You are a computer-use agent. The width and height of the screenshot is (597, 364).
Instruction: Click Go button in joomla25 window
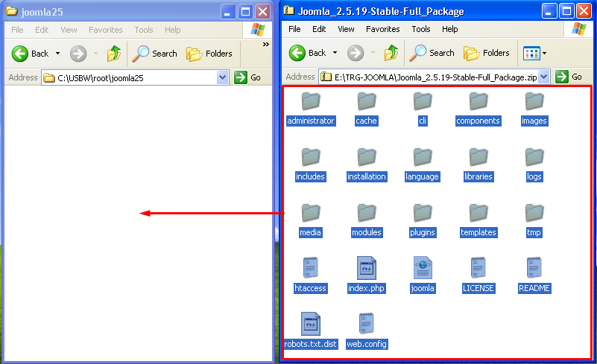[247, 77]
